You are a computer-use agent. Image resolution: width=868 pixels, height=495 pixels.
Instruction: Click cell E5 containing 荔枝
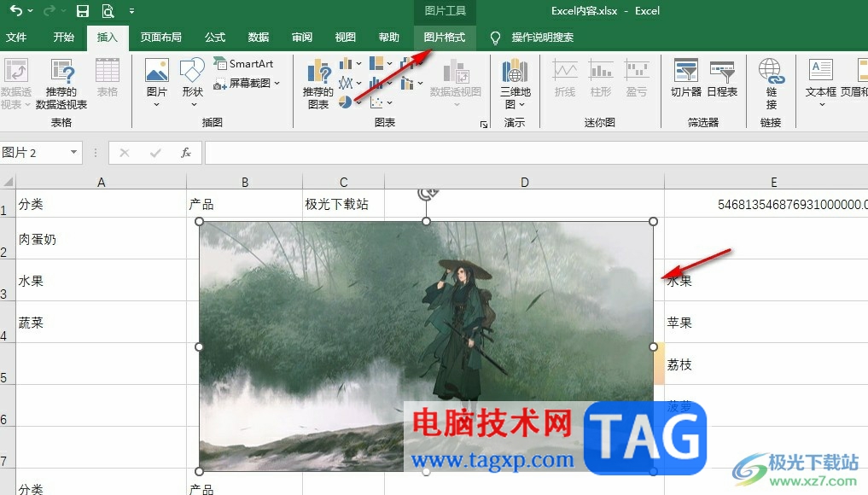click(x=766, y=364)
